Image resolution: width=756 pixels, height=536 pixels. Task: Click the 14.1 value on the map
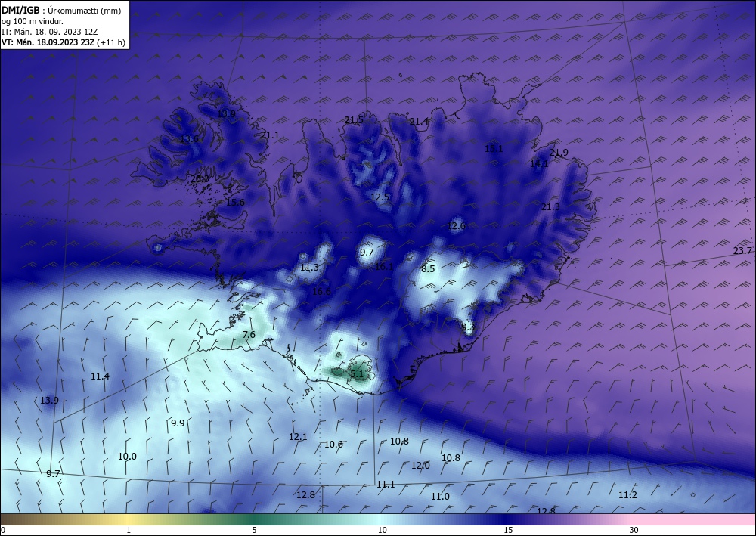[539, 164]
